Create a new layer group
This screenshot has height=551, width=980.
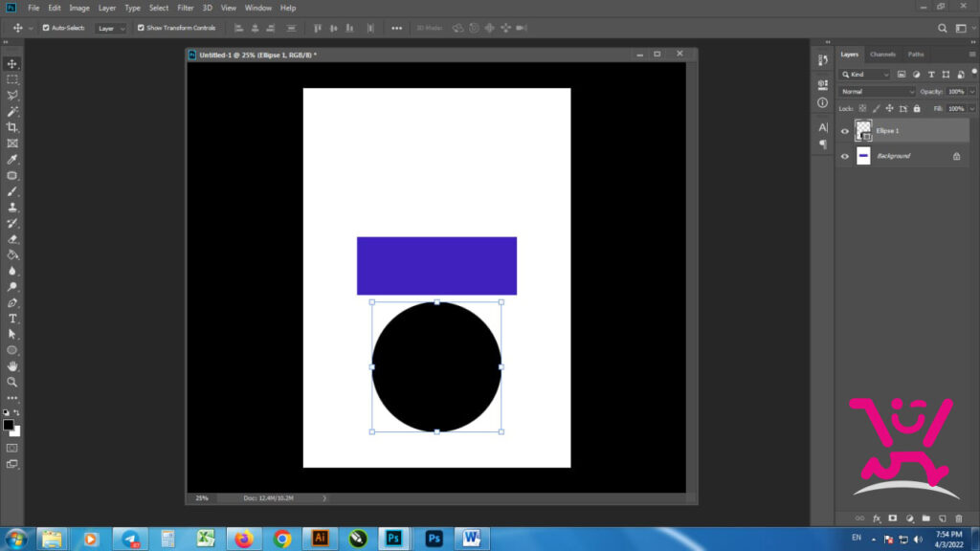tap(925, 518)
